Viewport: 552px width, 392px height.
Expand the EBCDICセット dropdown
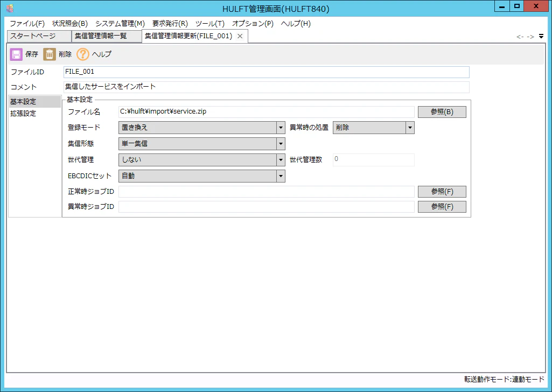pyautogui.click(x=281, y=176)
